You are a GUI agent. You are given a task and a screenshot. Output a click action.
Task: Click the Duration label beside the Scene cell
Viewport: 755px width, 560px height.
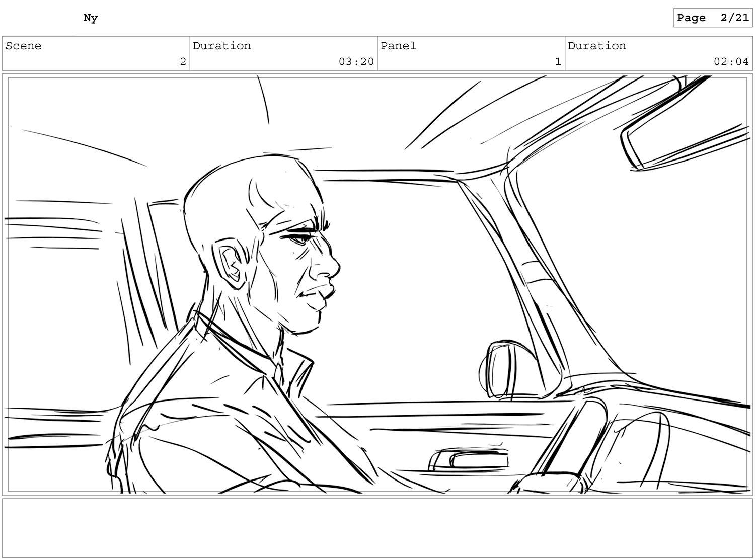(x=221, y=46)
